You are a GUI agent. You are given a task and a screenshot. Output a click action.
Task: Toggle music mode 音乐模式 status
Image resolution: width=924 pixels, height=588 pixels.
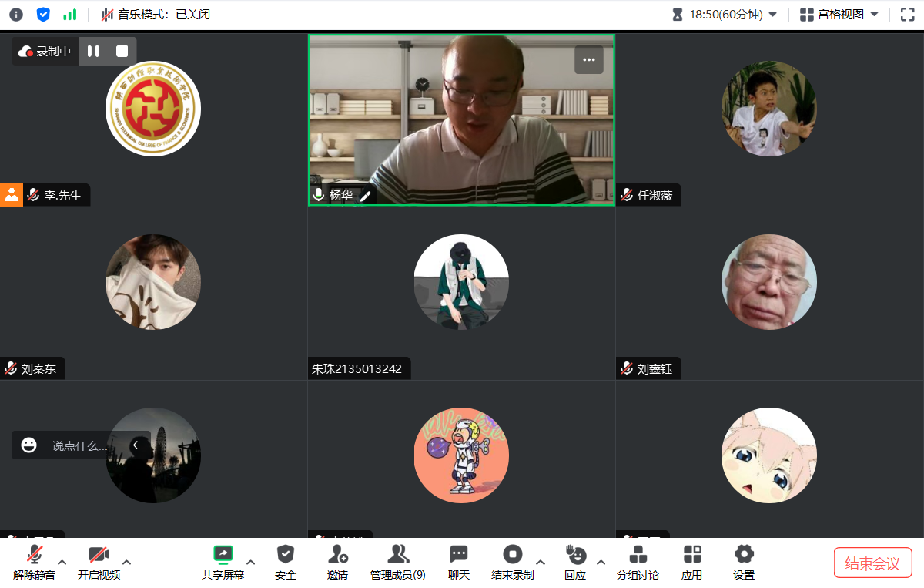(156, 15)
